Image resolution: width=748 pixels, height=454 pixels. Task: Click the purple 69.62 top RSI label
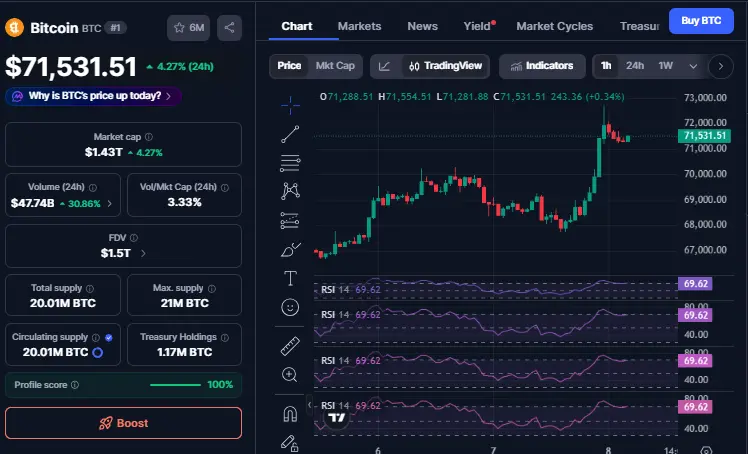point(695,284)
